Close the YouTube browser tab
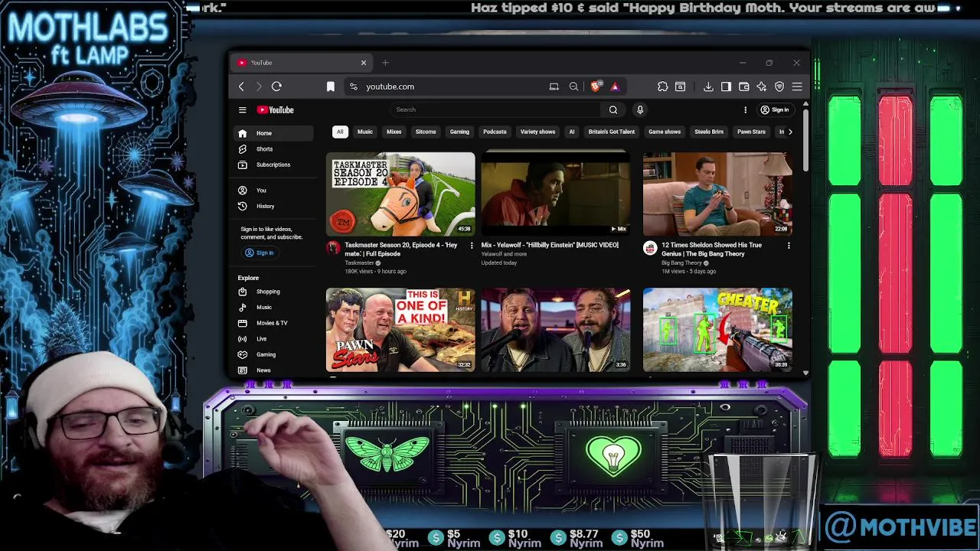Image resolution: width=980 pixels, height=551 pixels. (x=364, y=63)
